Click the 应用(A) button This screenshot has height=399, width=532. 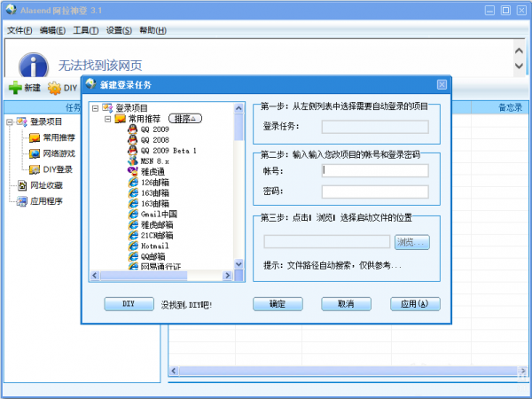[415, 304]
